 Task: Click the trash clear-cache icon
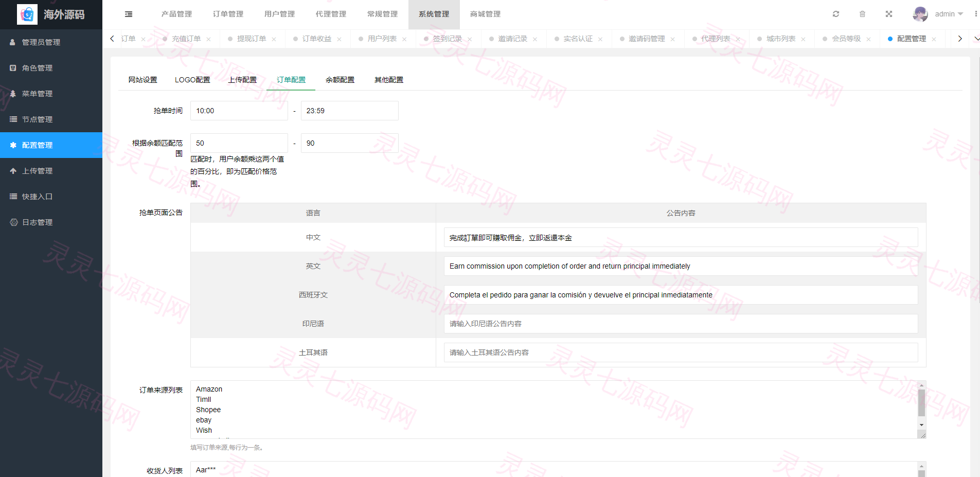click(863, 14)
